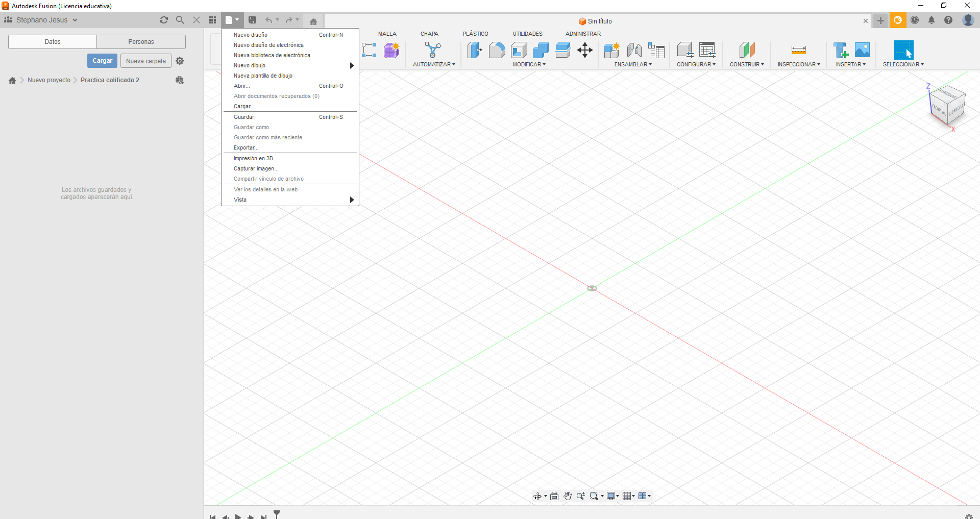Screen dimensions: 980x519
Task: Close the data panel with the X icon
Action: (x=196, y=20)
